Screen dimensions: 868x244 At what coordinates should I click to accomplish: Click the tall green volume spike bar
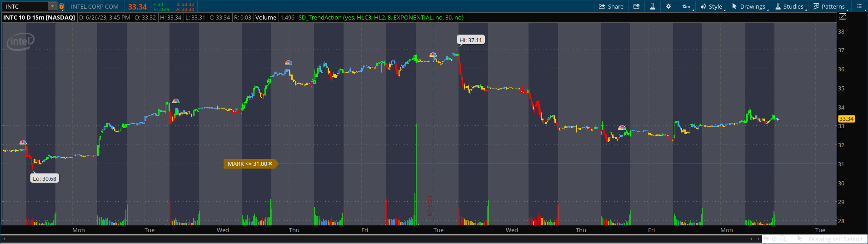[x=416, y=174]
